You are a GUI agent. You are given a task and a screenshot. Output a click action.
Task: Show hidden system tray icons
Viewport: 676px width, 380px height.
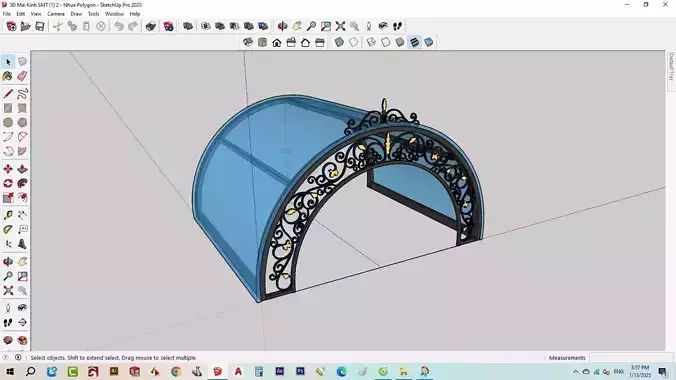coord(576,372)
